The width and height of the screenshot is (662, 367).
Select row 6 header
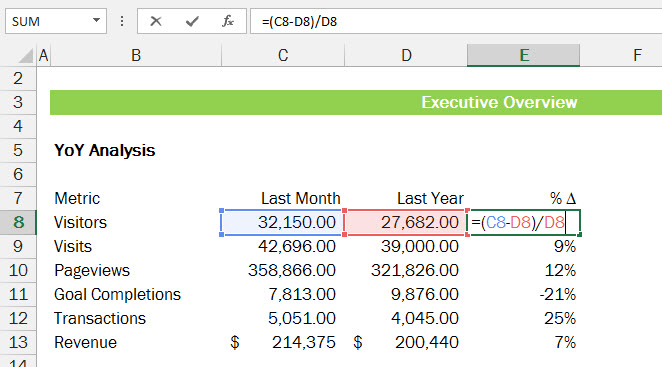pyautogui.click(x=18, y=174)
